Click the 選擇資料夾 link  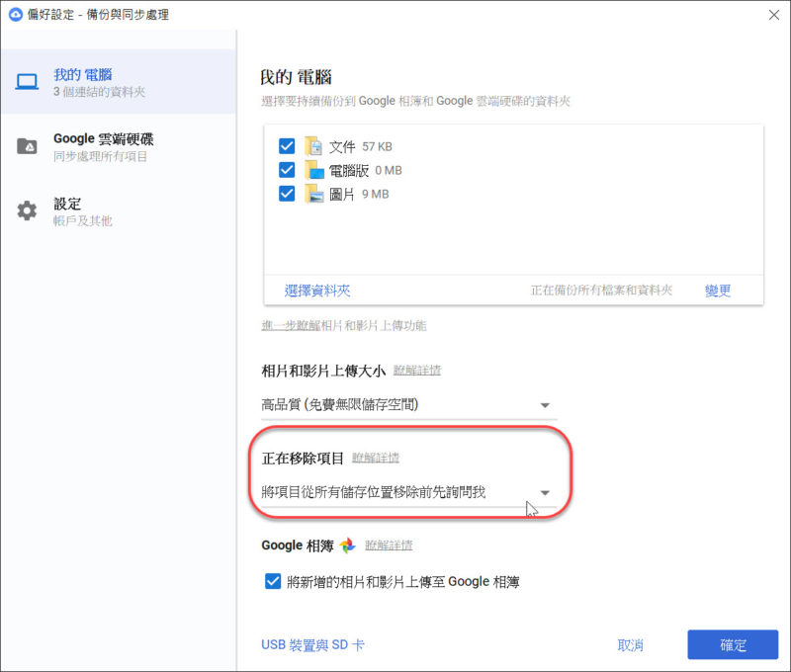[x=317, y=291]
